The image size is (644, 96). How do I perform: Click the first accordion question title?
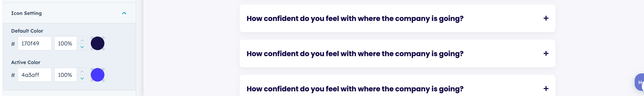[x=355, y=19]
